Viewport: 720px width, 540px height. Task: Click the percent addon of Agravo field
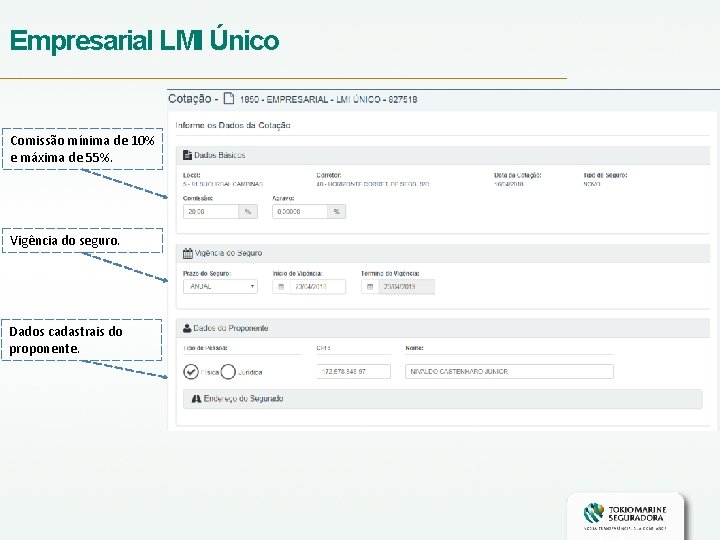click(337, 212)
